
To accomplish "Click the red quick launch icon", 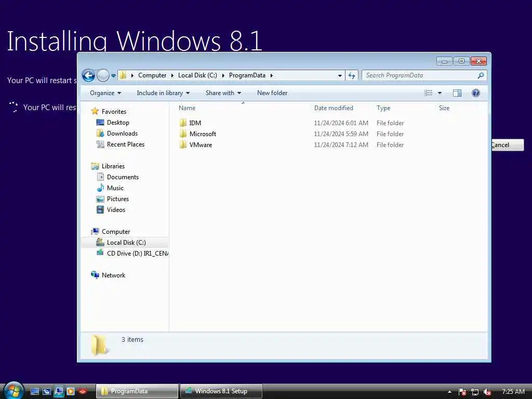I will 83,391.
